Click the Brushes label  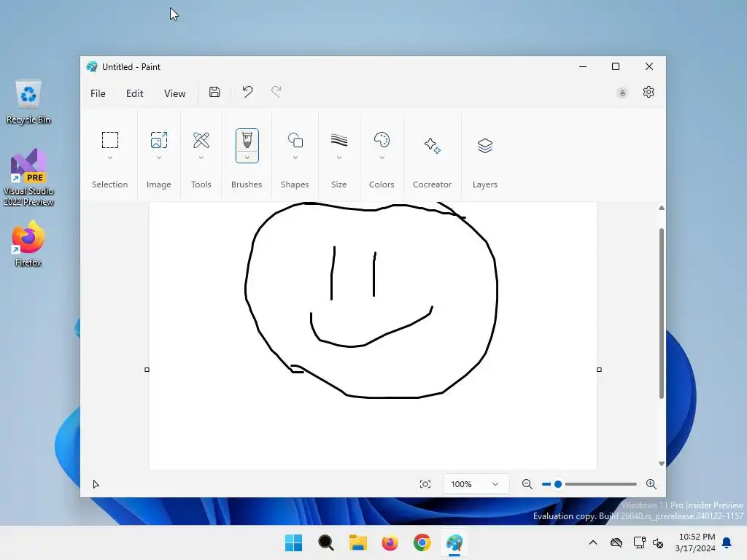[247, 184]
